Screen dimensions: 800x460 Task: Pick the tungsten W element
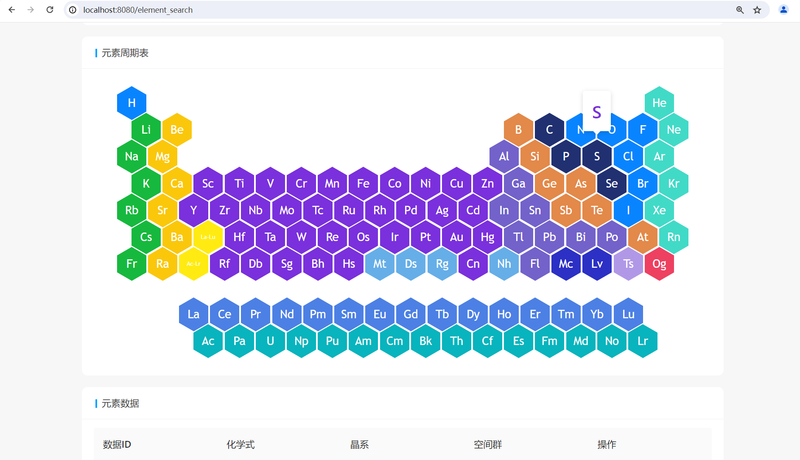click(301, 237)
